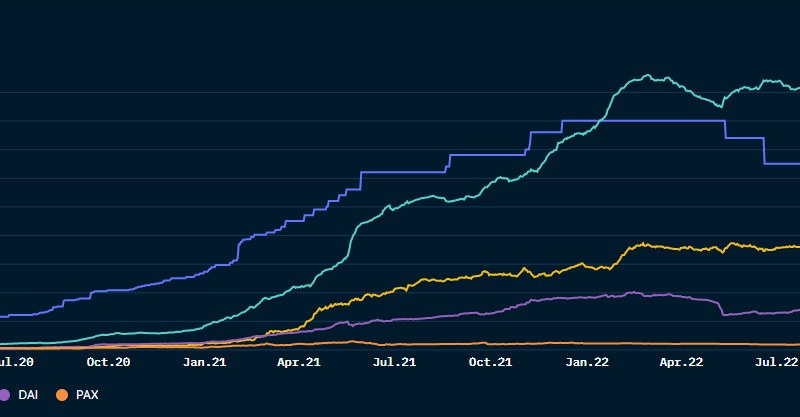Click the yellow line above Apr.22

click(x=681, y=247)
